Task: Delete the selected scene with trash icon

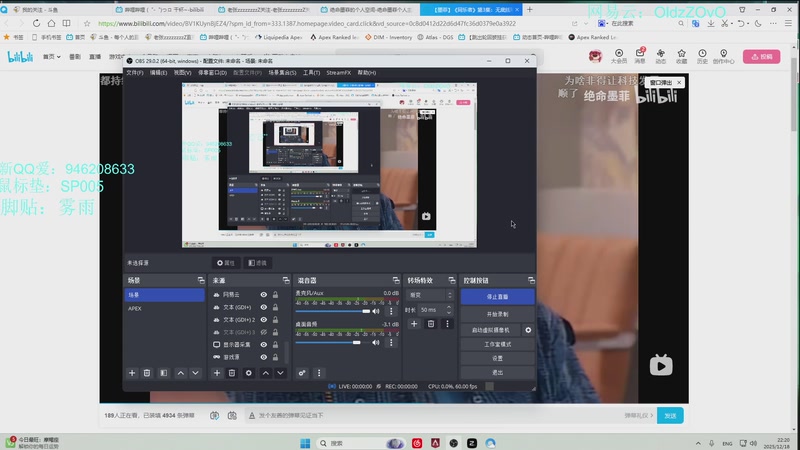Action: coord(147,373)
